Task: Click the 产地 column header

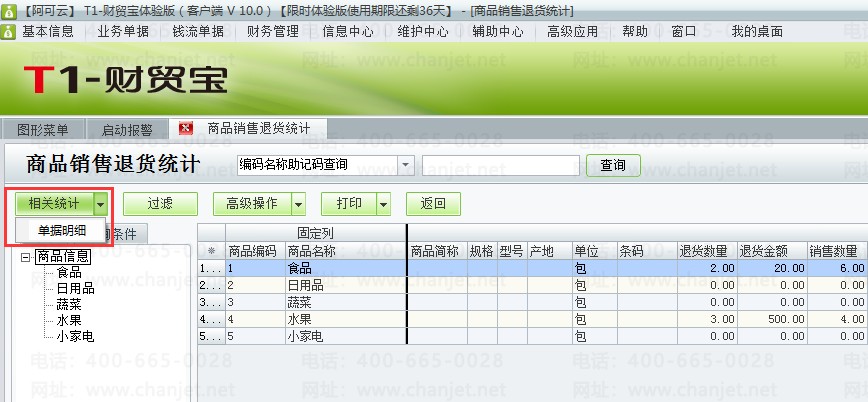Action: click(550, 251)
